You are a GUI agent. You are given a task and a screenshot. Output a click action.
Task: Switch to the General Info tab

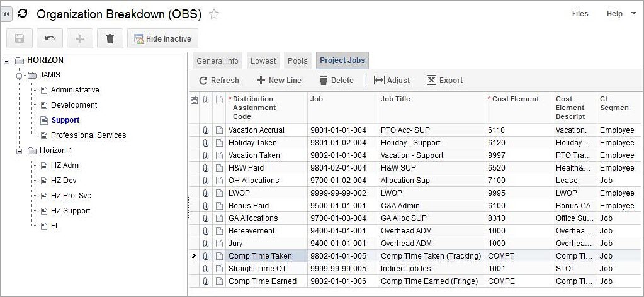coord(217,61)
